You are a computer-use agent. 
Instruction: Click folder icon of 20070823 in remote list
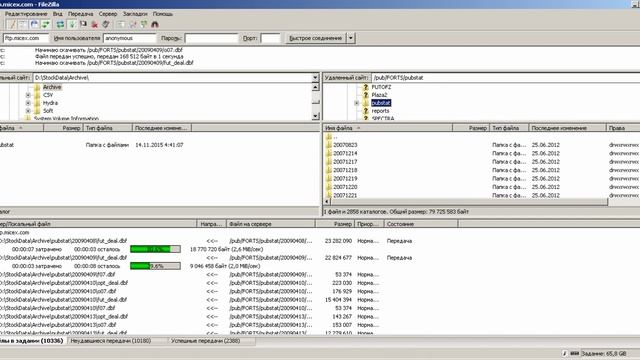tap(329, 145)
